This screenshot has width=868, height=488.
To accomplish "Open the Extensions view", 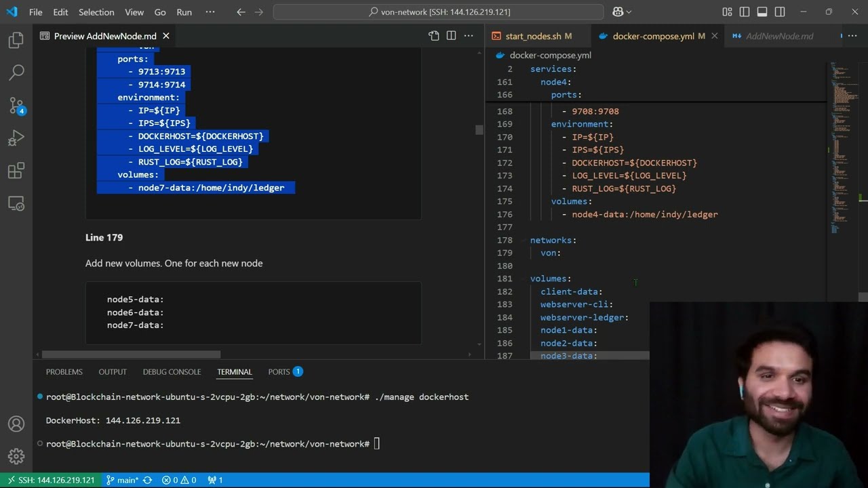I will [16, 171].
